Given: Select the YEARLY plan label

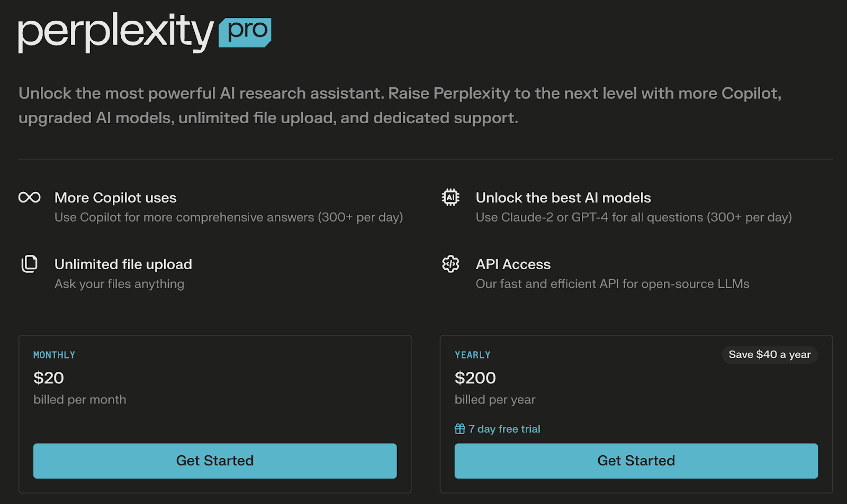Looking at the screenshot, I should pos(472,355).
